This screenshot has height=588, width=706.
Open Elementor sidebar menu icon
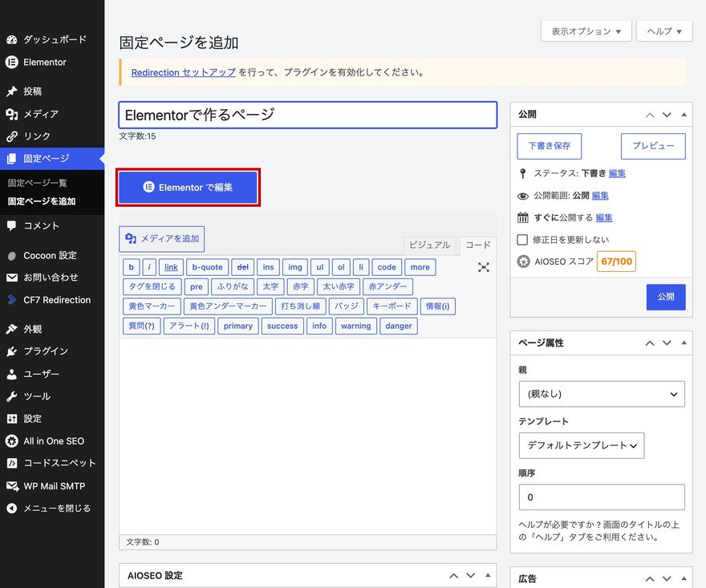[12, 62]
